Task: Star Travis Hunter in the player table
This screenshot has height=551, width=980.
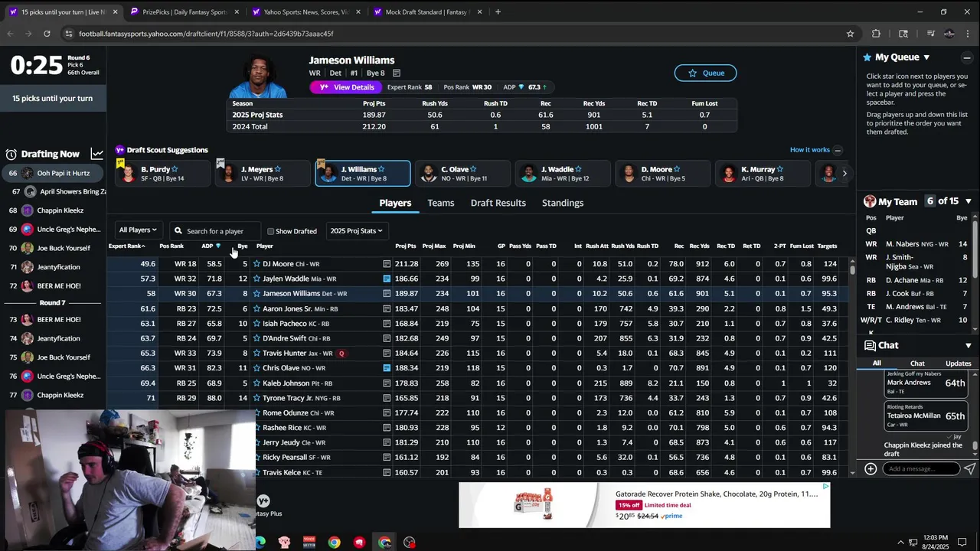Action: click(x=256, y=354)
